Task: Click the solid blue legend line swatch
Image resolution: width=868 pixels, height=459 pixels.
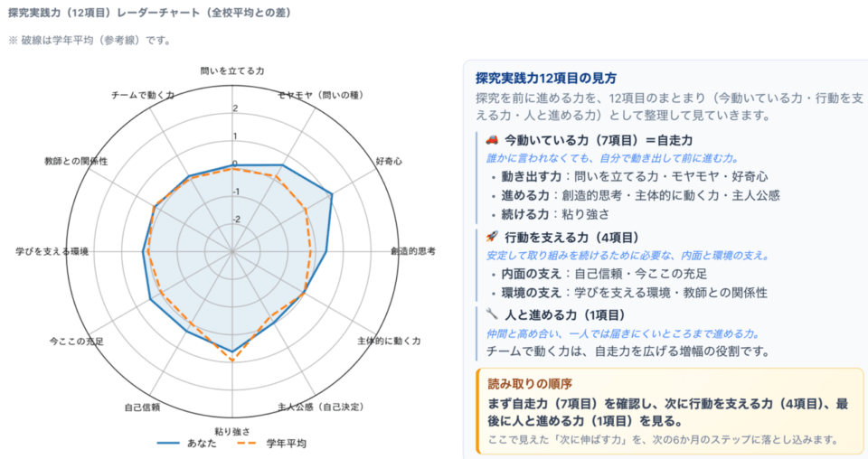Action: coord(167,444)
